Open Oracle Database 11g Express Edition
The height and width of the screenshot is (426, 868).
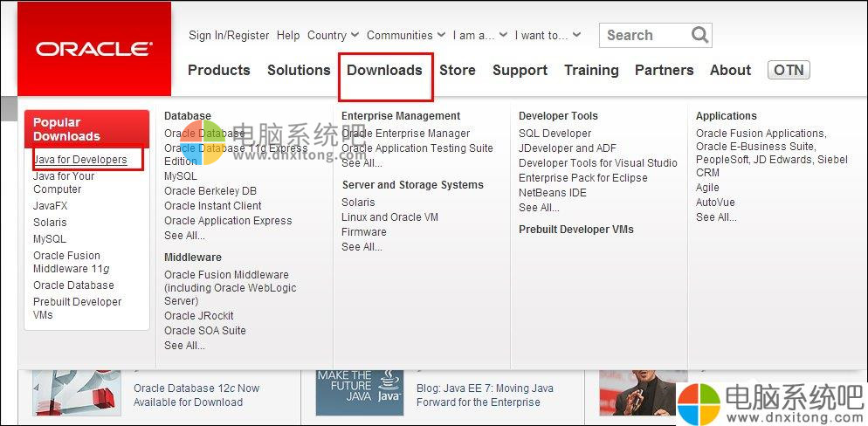[236, 155]
